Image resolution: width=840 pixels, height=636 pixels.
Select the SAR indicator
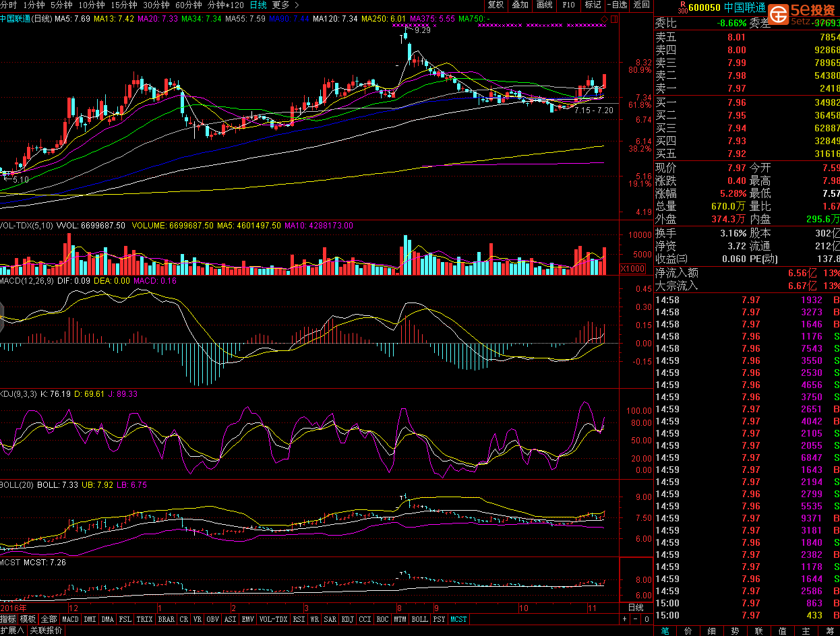(330, 619)
